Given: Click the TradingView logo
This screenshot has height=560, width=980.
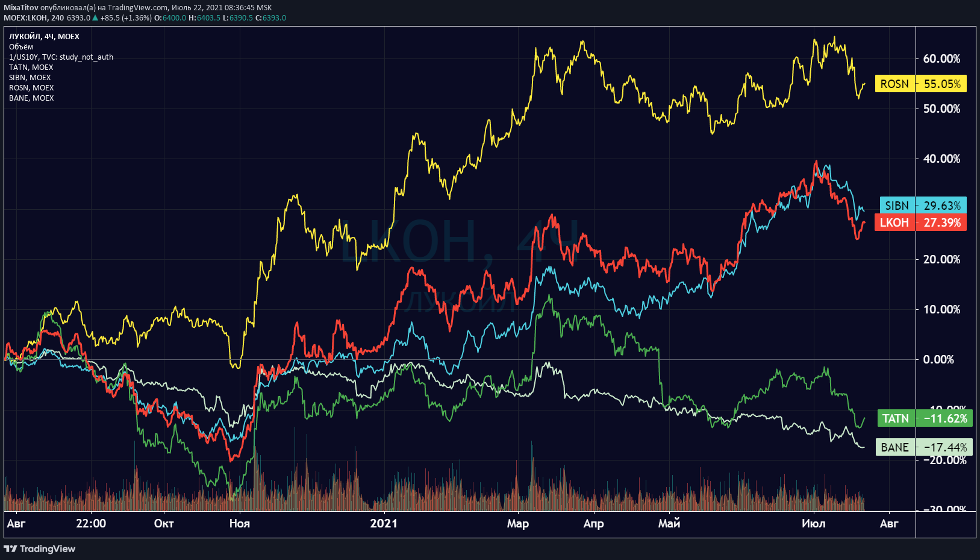Looking at the screenshot, I should pyautogui.click(x=40, y=549).
